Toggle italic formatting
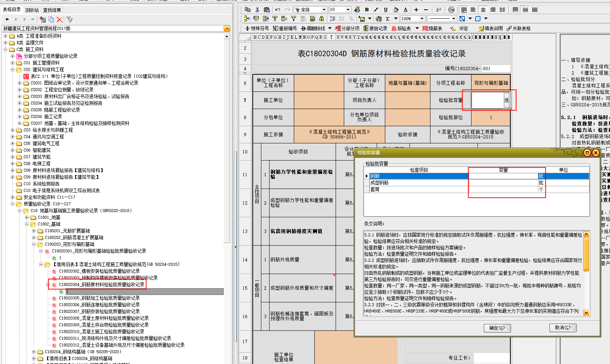 (x=376, y=10)
